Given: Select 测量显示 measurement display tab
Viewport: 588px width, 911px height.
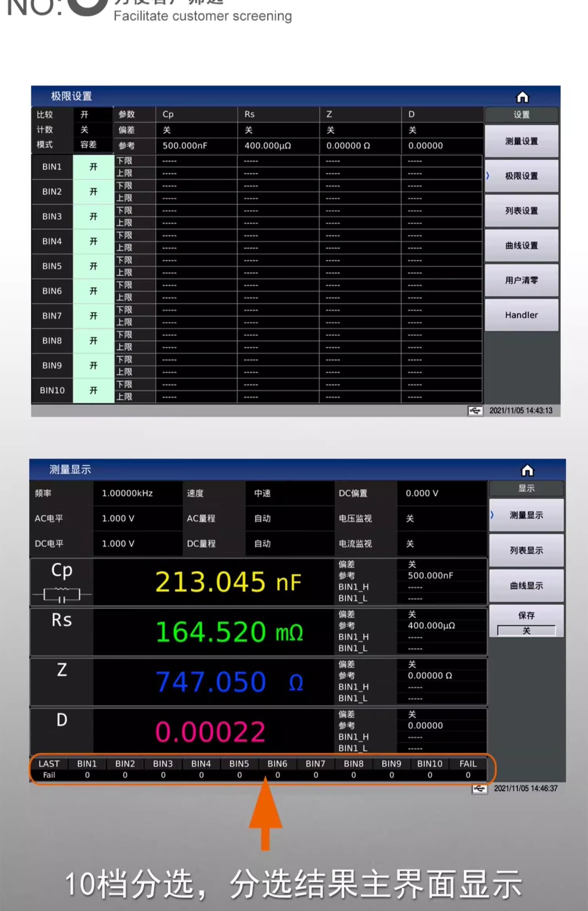Looking at the screenshot, I should 526,515.
